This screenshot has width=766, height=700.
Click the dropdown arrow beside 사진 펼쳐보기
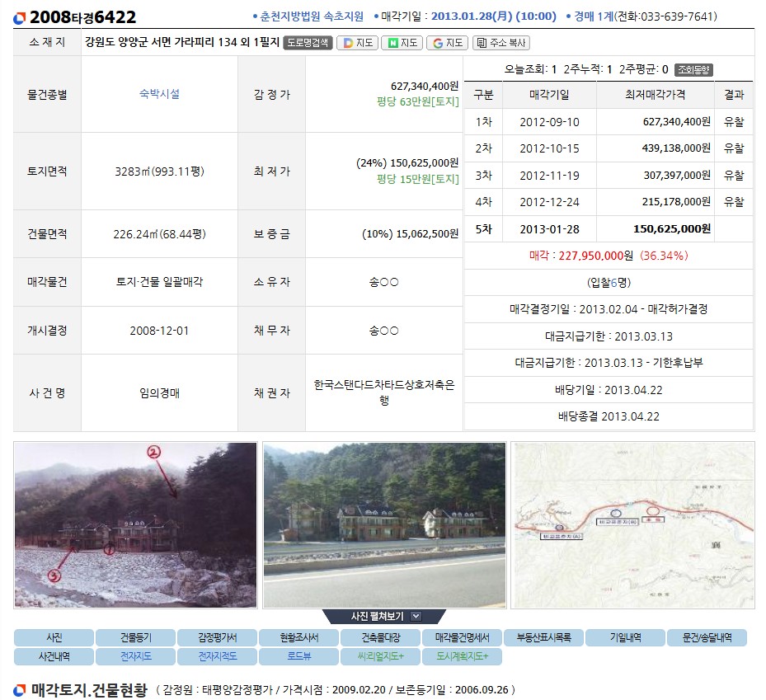coord(416,616)
